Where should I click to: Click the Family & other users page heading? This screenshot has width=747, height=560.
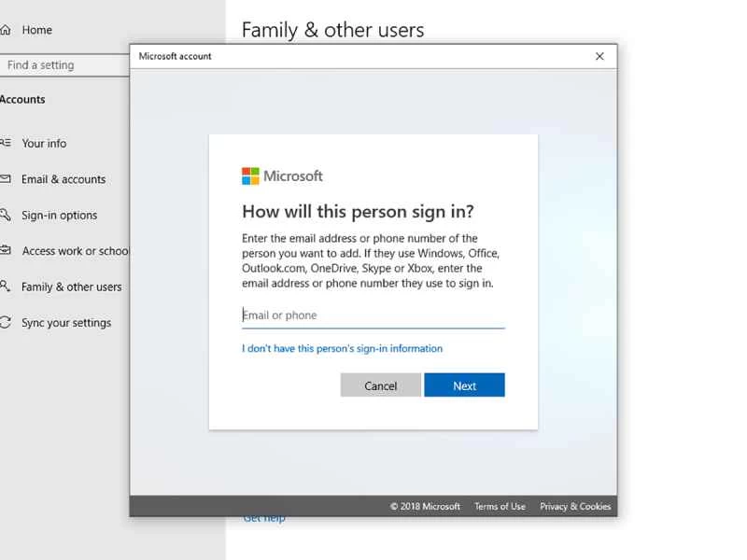(332, 30)
